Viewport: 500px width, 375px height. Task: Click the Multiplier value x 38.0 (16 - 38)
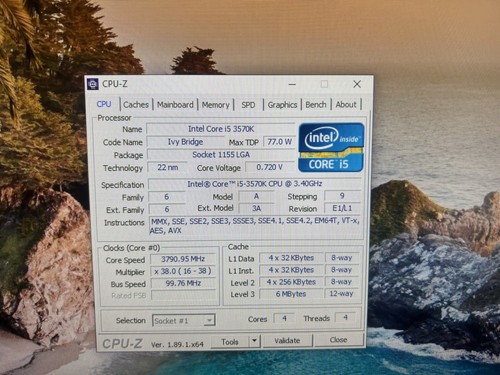tap(183, 271)
